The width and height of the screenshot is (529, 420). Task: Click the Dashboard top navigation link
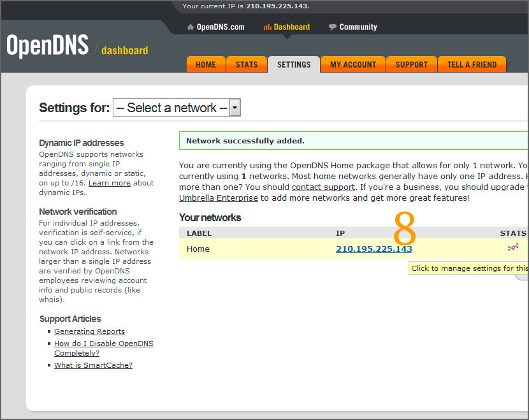[x=292, y=27]
